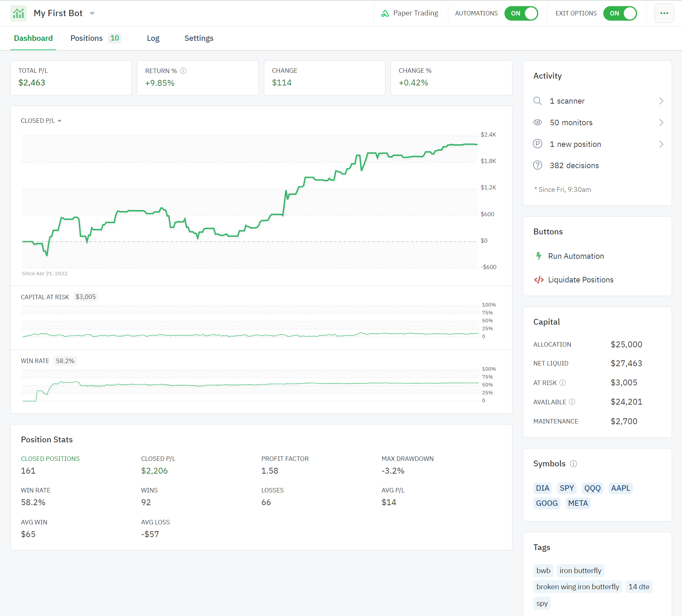682x616 pixels.
Task: Click the Paper Trading flask icon
Action: (385, 13)
